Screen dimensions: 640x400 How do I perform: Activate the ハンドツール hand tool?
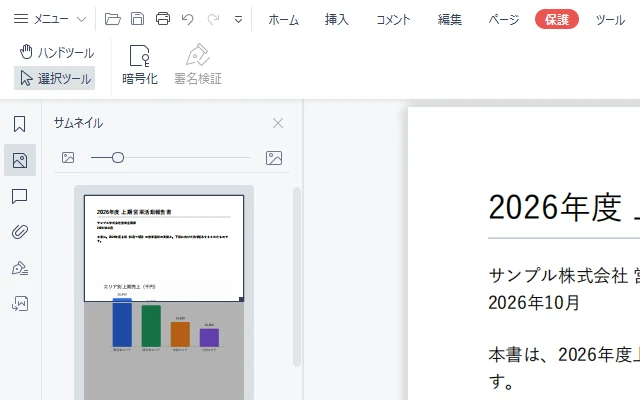[x=57, y=52]
